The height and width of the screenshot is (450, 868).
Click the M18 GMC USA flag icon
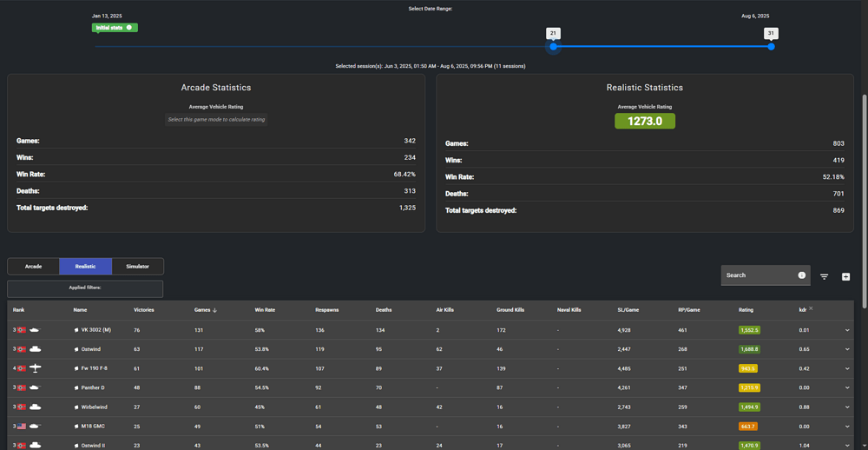pos(21,427)
